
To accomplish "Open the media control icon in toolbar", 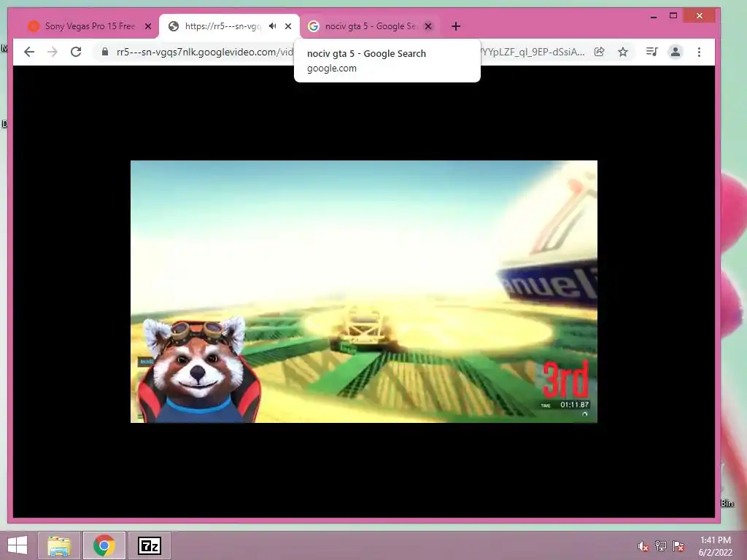I will point(651,52).
